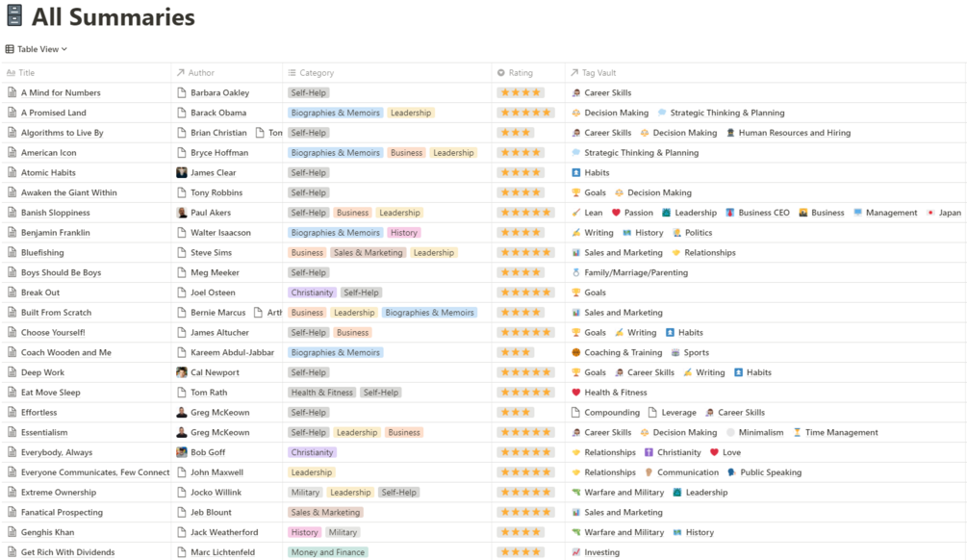Click Leadership tag in A Promised Land row
This screenshot has height=560, width=967.
(x=411, y=113)
